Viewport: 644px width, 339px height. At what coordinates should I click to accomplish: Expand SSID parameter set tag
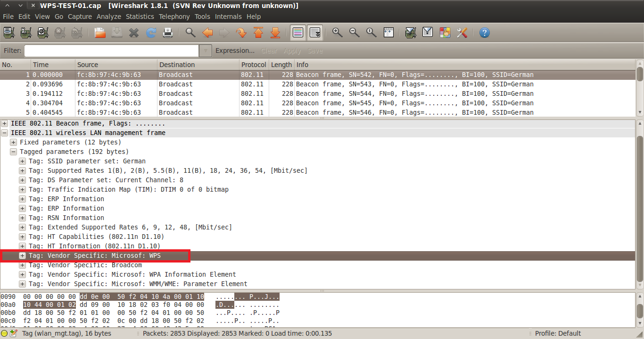pos(22,161)
